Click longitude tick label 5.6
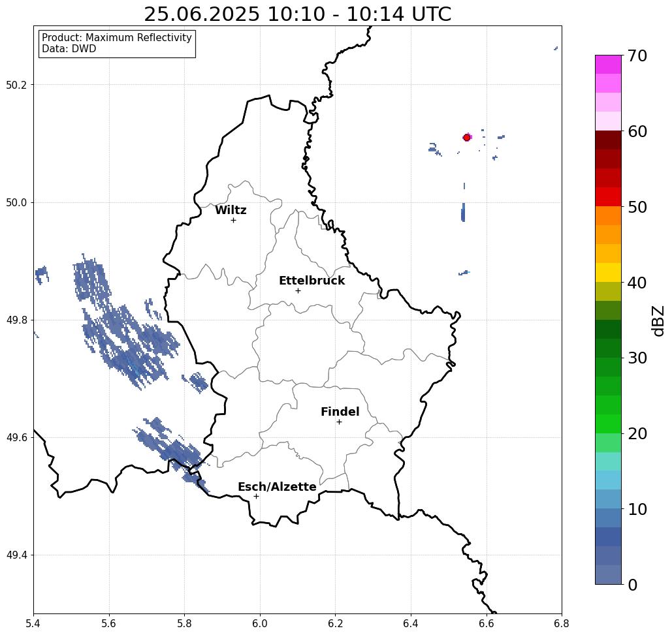672x635 pixels. click(109, 623)
